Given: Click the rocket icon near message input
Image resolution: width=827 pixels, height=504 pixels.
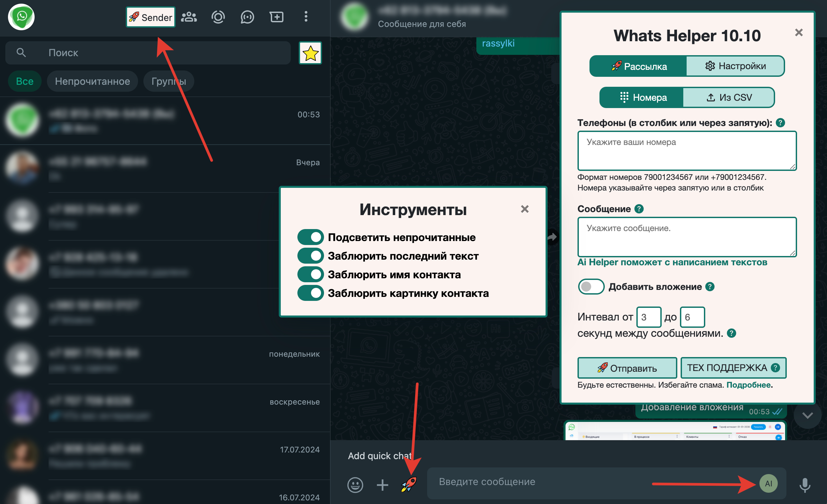Looking at the screenshot, I should pos(409,484).
